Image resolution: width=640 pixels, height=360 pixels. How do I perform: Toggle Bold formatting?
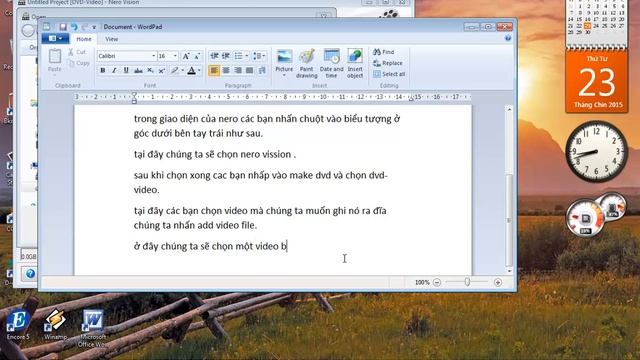pyautogui.click(x=103, y=71)
